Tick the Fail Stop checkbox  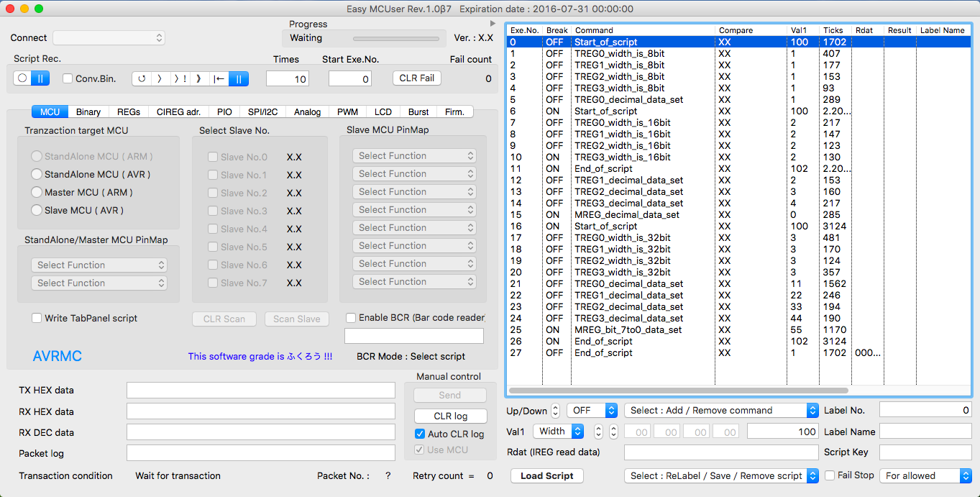[x=830, y=475]
